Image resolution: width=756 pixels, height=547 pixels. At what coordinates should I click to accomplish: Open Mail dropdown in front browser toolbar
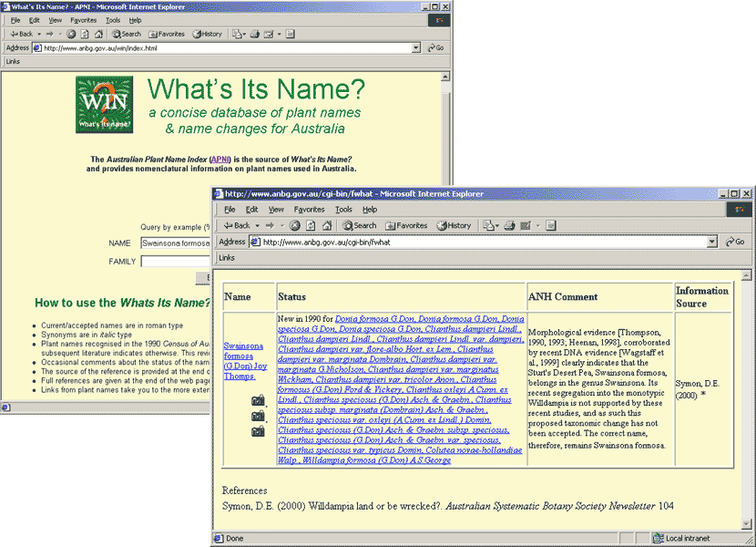coord(492,225)
